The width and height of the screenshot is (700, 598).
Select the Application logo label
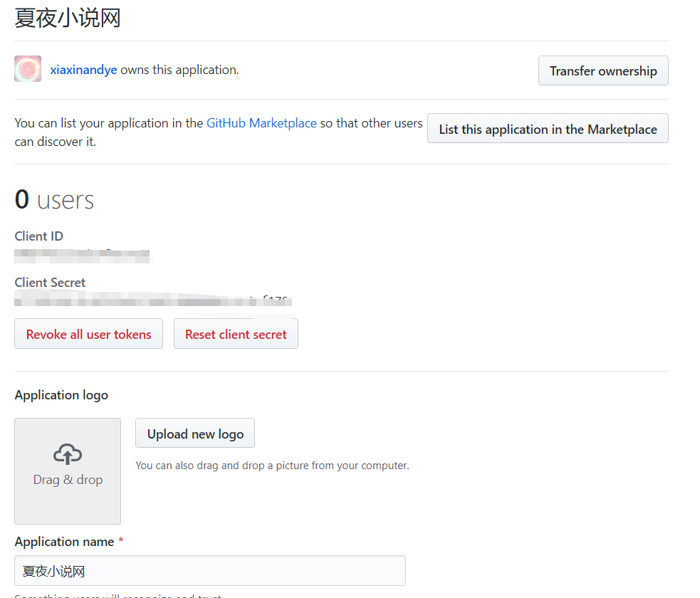[61, 395]
